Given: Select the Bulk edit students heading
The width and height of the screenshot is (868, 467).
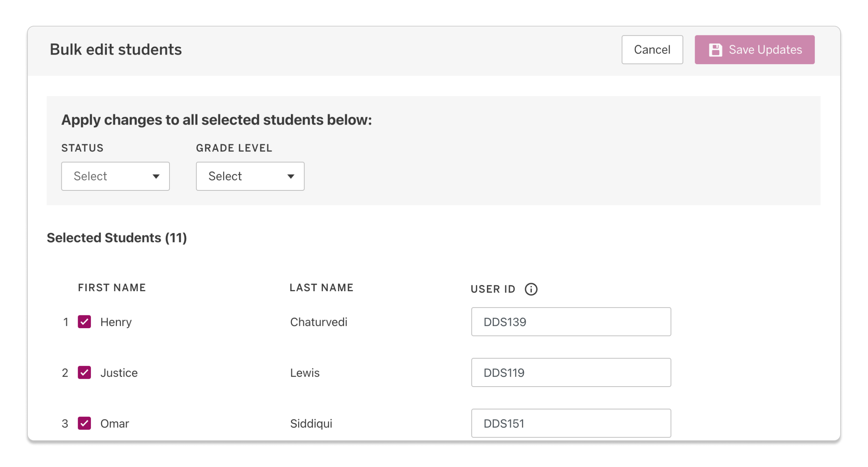Looking at the screenshot, I should point(116,49).
